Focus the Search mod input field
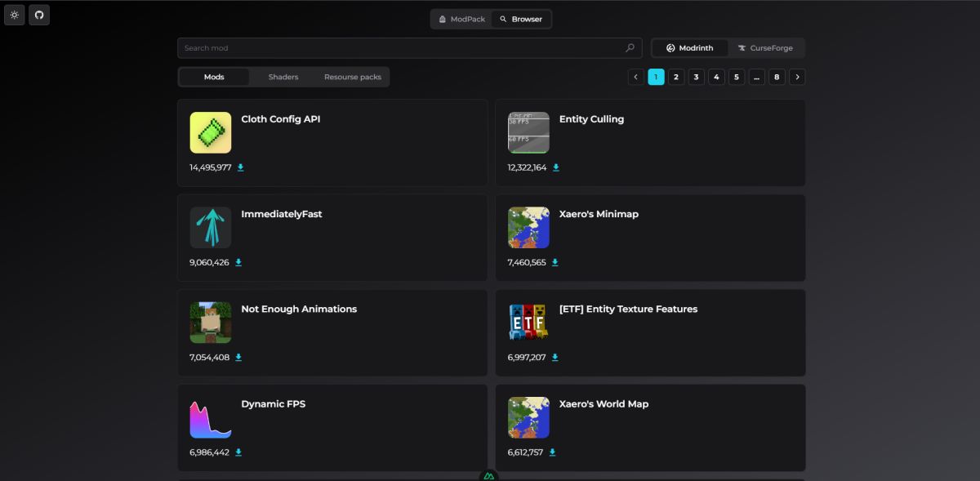 coord(410,48)
